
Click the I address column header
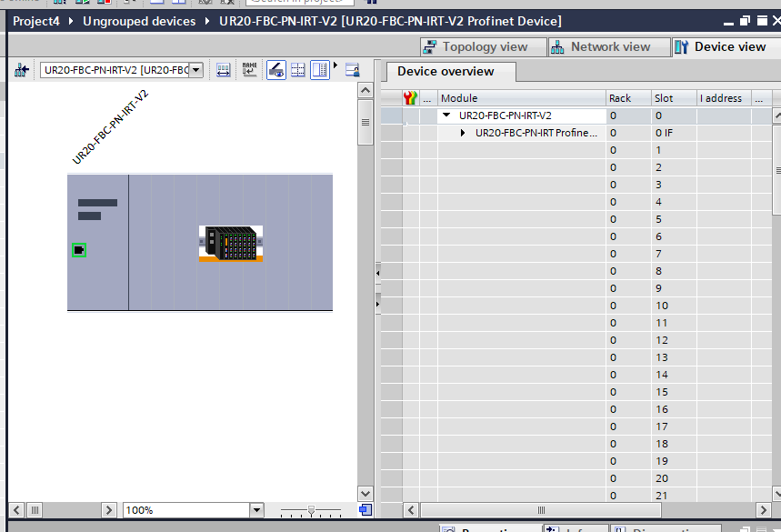(724, 98)
